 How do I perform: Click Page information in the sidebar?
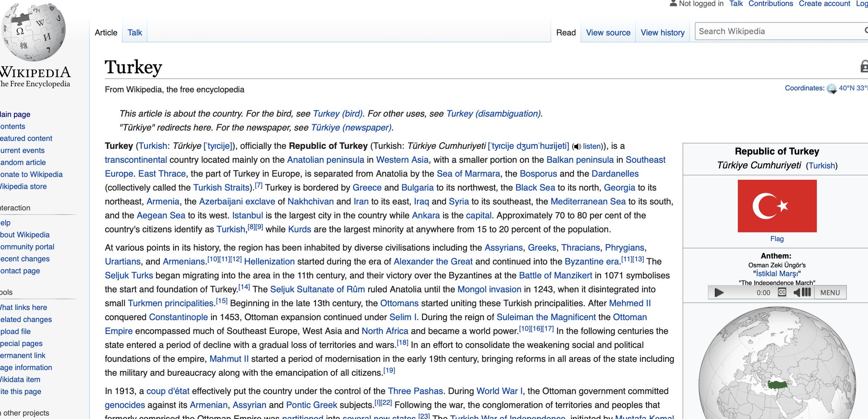(x=26, y=368)
